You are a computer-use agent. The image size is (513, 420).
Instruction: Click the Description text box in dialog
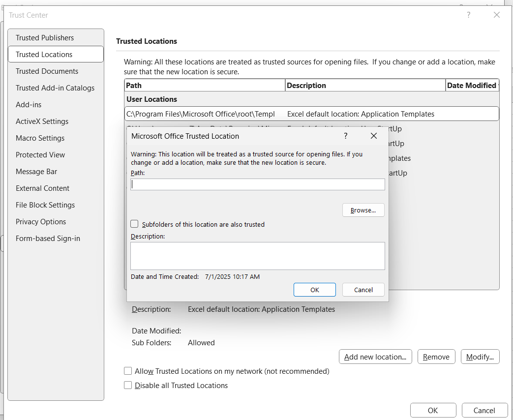[x=257, y=256]
